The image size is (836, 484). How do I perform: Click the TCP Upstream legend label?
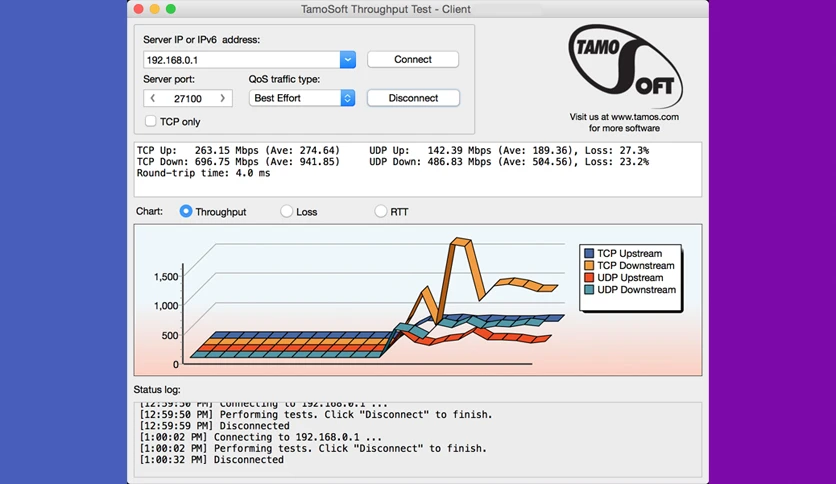(x=630, y=253)
